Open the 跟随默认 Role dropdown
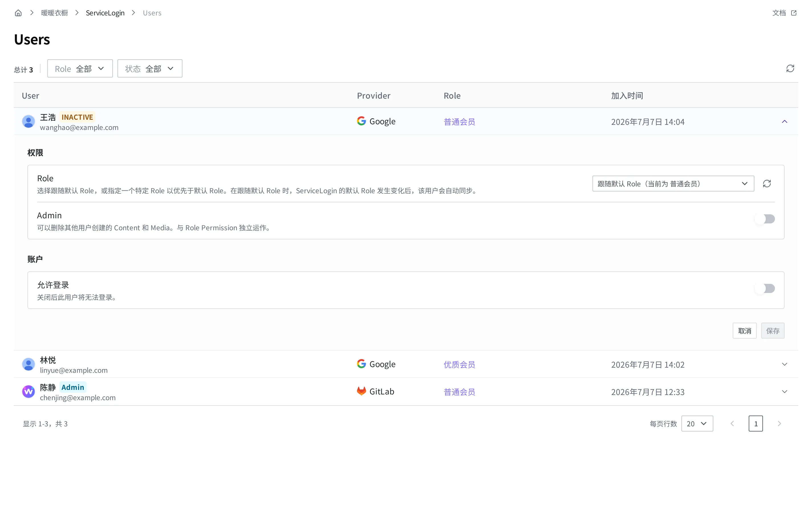The width and height of the screenshot is (812, 513). tap(673, 184)
